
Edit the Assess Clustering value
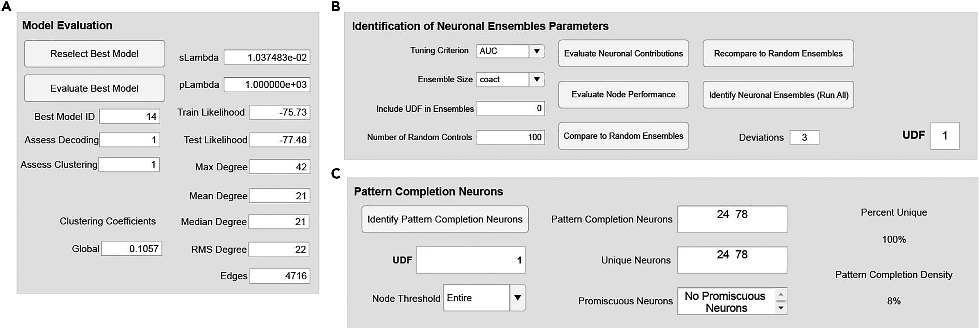point(129,165)
